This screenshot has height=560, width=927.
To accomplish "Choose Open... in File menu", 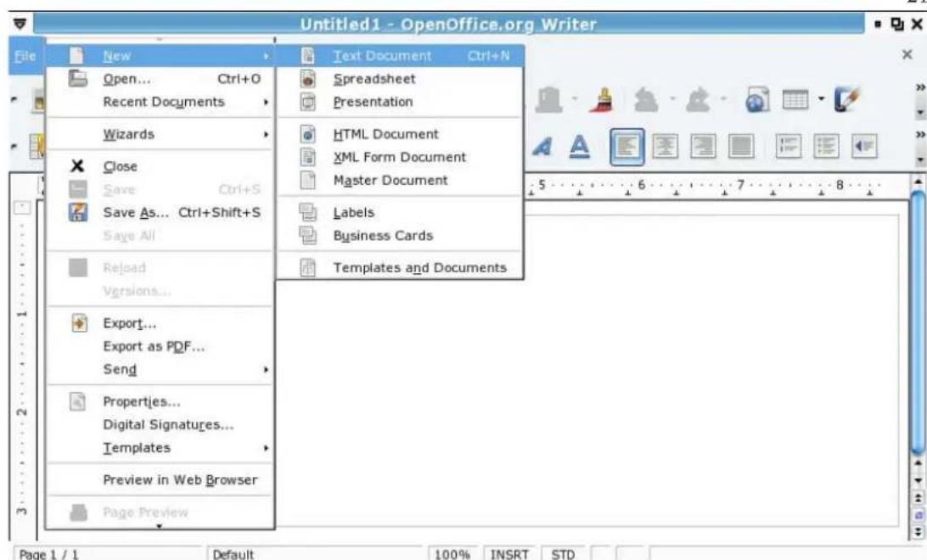I will 160,79.
